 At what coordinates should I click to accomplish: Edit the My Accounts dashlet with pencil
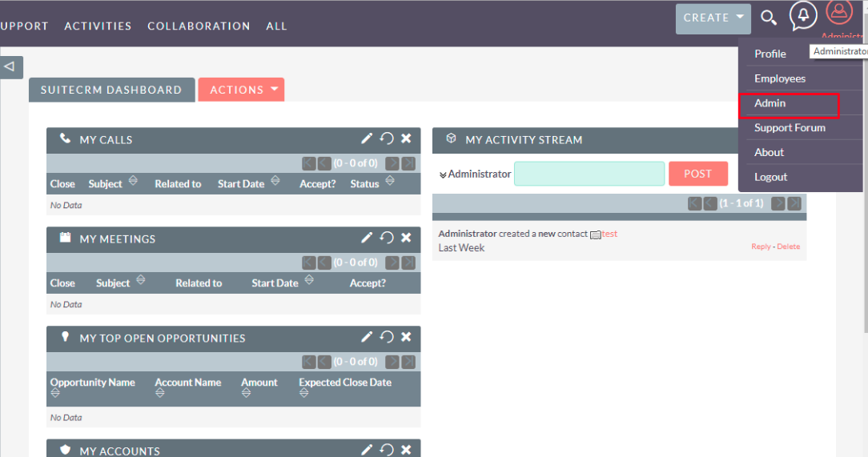(x=367, y=450)
